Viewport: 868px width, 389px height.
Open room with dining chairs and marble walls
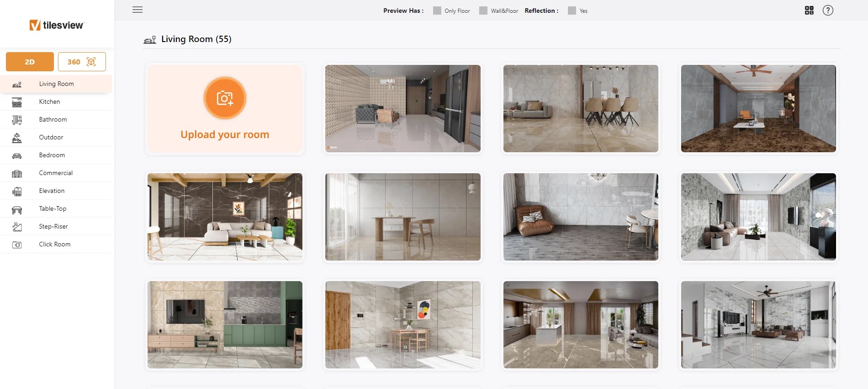[x=581, y=108]
